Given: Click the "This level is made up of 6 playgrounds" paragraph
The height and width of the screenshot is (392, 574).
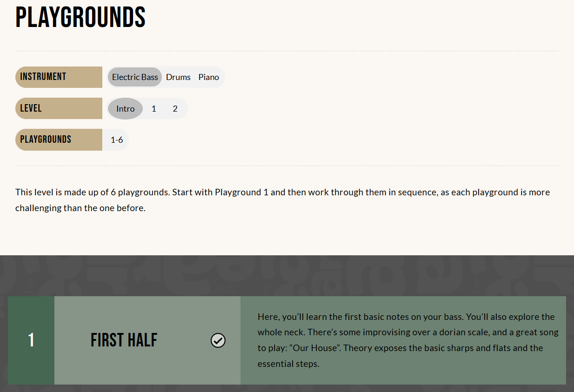Looking at the screenshot, I should 283,200.
